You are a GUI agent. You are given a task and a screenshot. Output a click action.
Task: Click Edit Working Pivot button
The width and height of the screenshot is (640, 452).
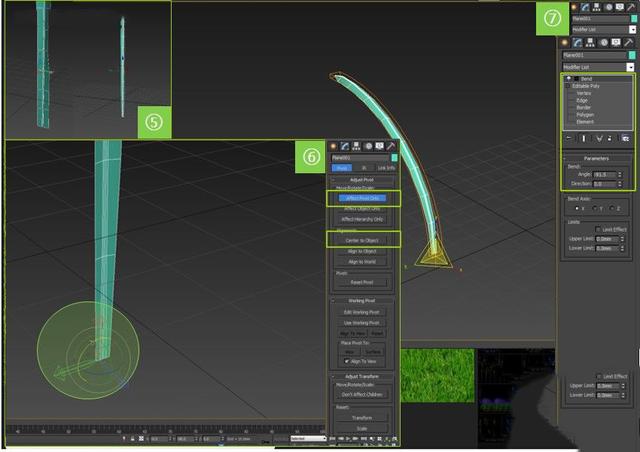[362, 312]
